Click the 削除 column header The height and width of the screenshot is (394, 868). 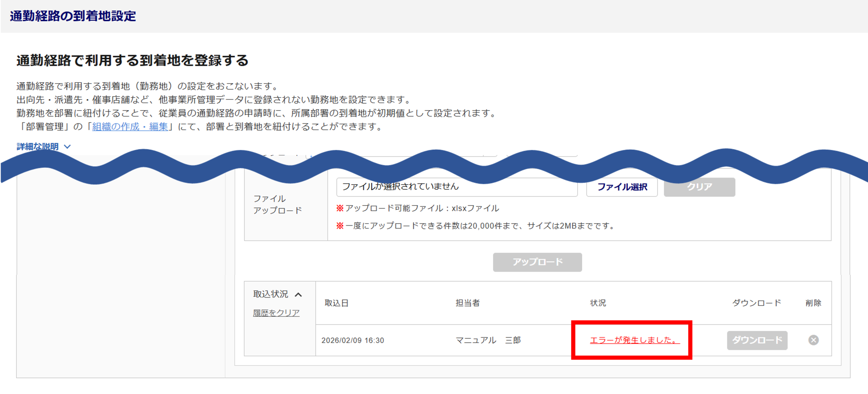pyautogui.click(x=813, y=303)
